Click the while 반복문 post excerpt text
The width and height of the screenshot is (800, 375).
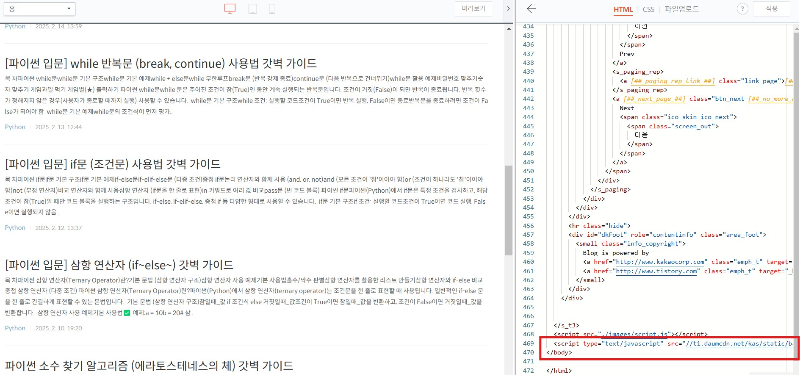tap(246, 94)
